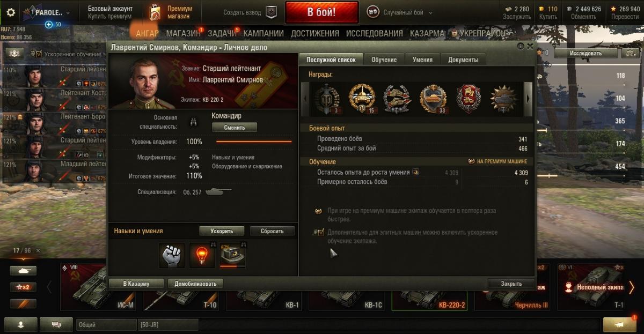The image size is (644, 334).
Task: Expand the Random Battle mode dropdown
Action: click(x=431, y=13)
